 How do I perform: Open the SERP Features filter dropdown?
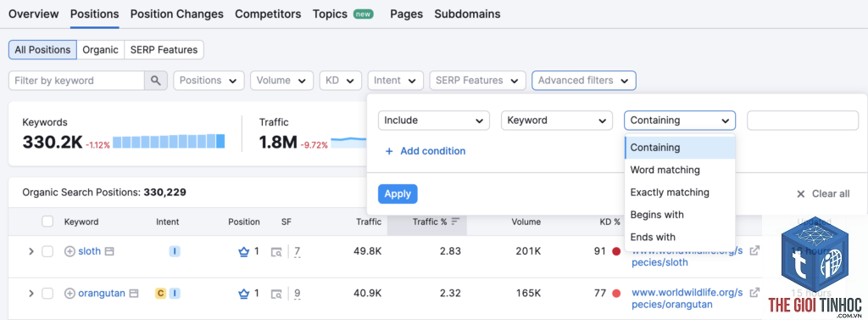477,81
